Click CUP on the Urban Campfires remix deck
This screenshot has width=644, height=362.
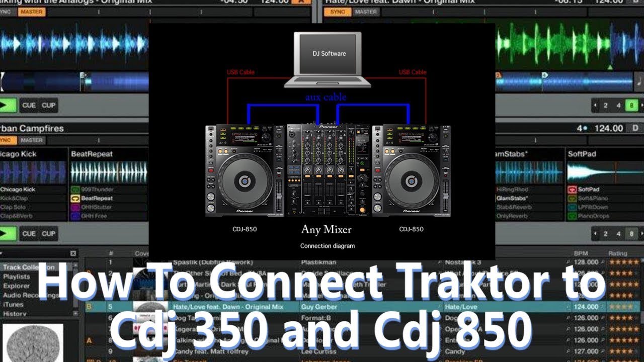(49, 233)
